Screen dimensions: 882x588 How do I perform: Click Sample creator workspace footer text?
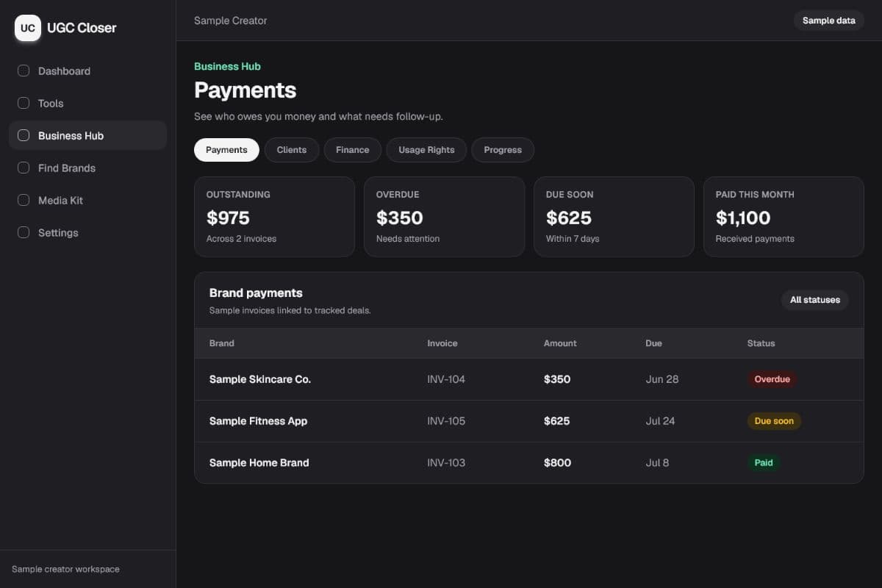(x=65, y=569)
